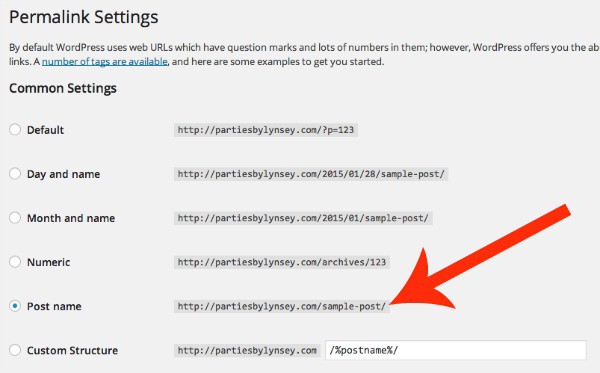Click the 'Numeric' option label text
The height and width of the screenshot is (373, 600).
tap(49, 262)
